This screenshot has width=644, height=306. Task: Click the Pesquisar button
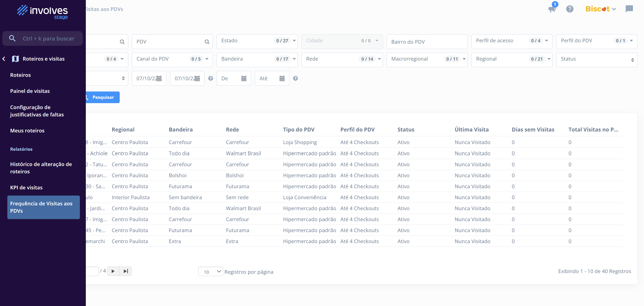pos(103,97)
